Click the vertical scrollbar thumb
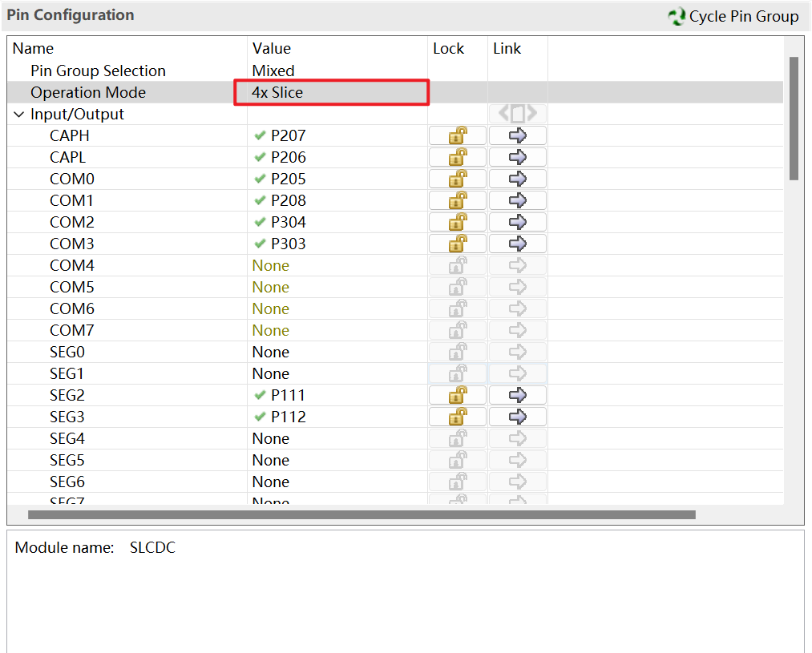This screenshot has height=653, width=812. (794, 119)
